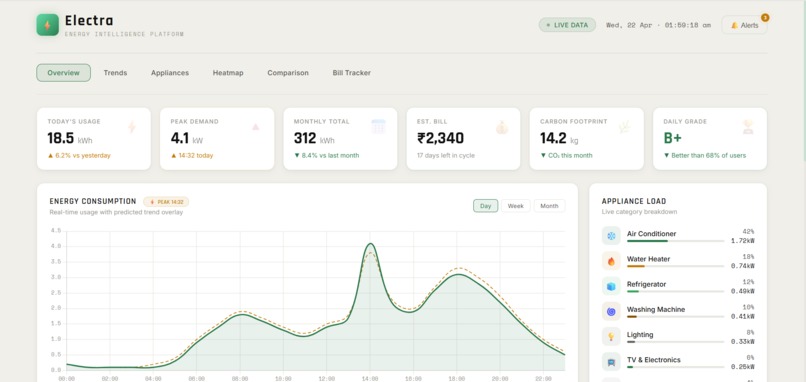806x382 pixels.
Task: Click the Washing Machine load bar
Action: [x=675, y=317]
